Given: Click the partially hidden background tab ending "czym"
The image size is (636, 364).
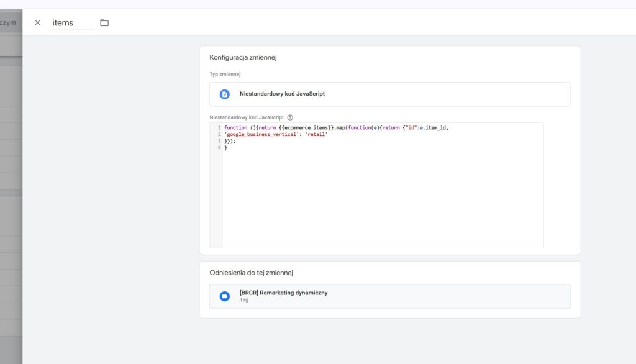Looking at the screenshot, I should 8,23.
